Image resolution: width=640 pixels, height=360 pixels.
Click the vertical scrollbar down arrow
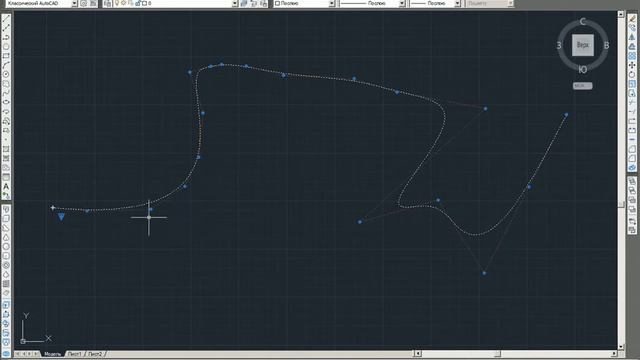[x=621, y=347]
